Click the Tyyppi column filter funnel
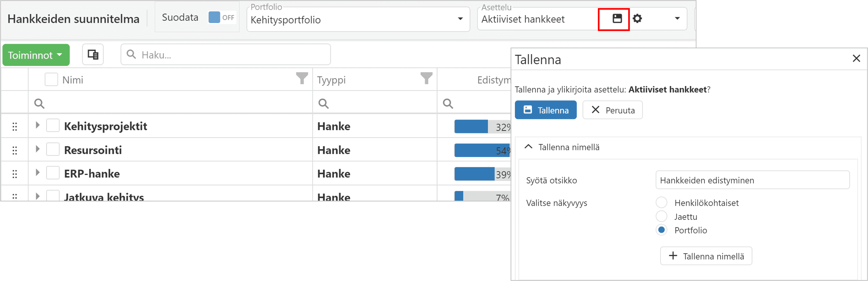 [426, 78]
